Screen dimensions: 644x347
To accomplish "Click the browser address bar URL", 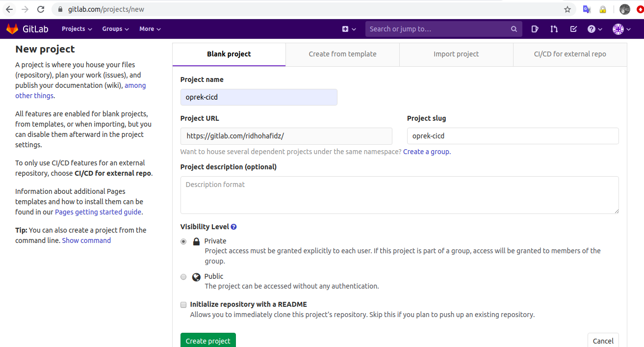I will tap(105, 9).
